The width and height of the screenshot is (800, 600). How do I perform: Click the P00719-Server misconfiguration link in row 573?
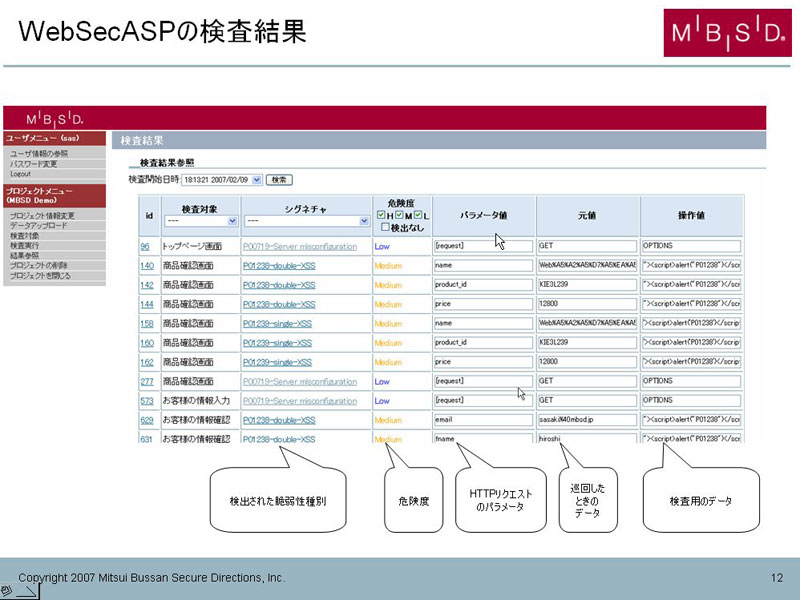tap(300, 401)
